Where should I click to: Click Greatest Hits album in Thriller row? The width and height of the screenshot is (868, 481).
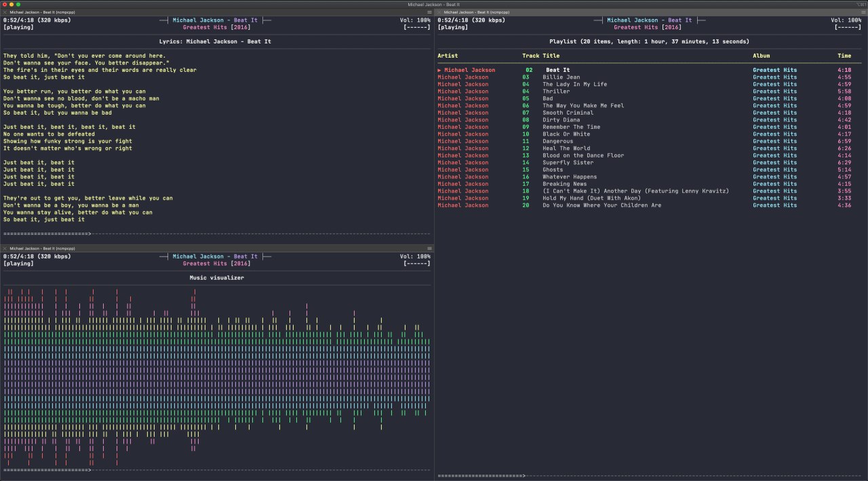click(775, 92)
